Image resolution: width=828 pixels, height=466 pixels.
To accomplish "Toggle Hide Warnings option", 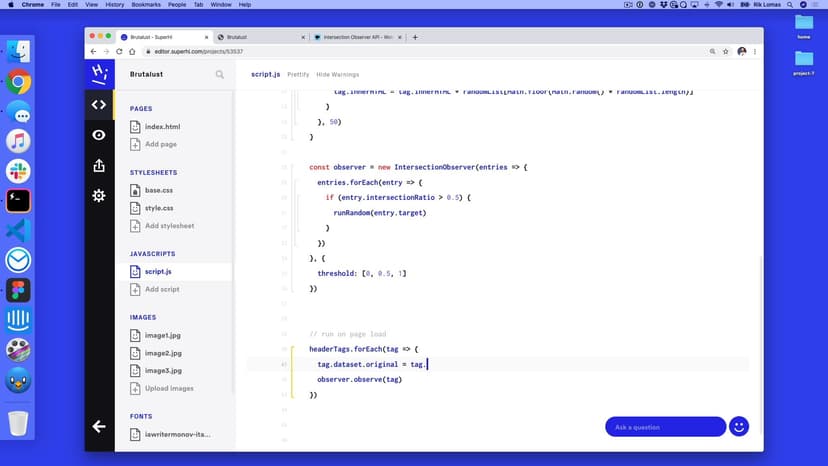I will tap(337, 74).
